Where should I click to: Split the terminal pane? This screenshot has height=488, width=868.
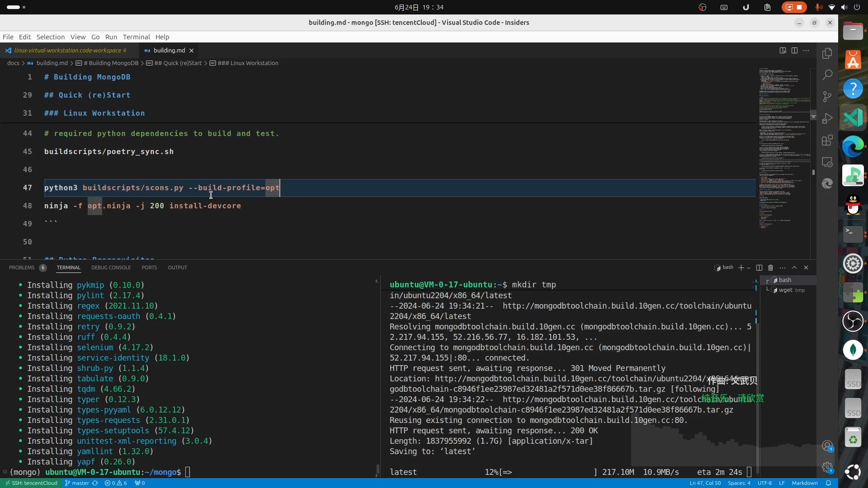pos(759,267)
